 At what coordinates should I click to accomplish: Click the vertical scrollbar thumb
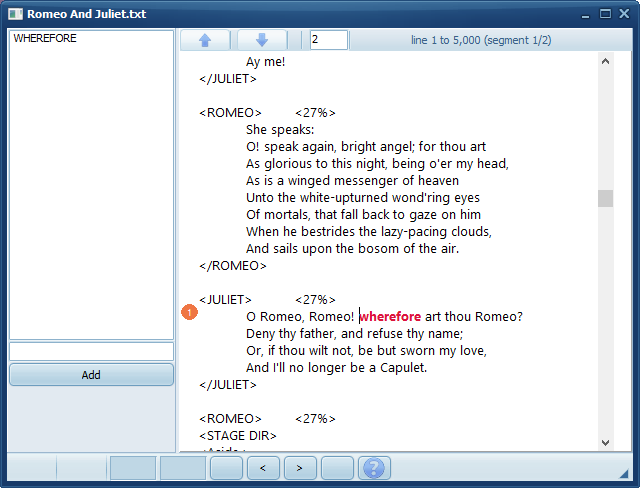click(605, 198)
